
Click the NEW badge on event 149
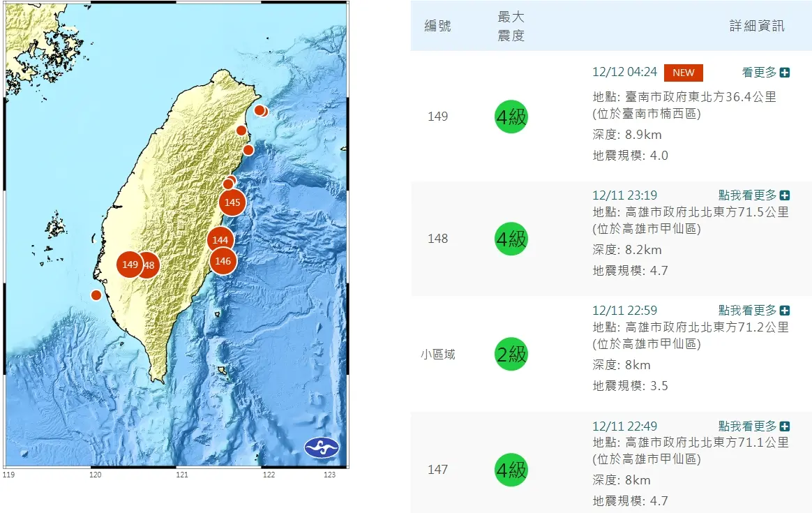(683, 72)
